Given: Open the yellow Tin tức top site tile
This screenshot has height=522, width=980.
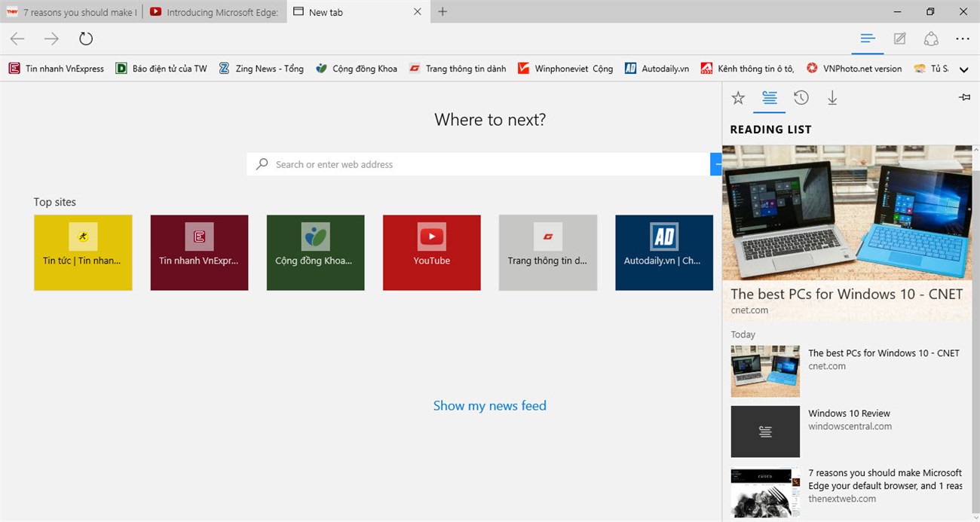Looking at the screenshot, I should [x=83, y=252].
